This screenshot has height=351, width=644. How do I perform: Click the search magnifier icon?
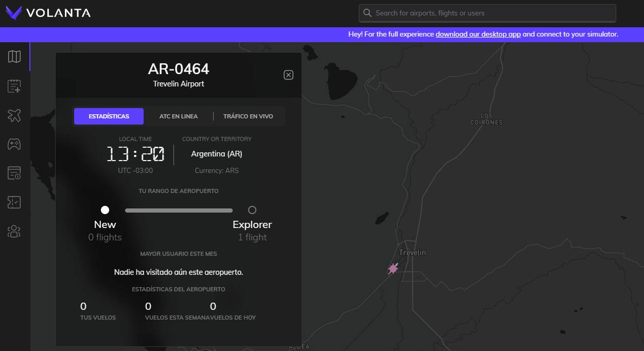367,13
